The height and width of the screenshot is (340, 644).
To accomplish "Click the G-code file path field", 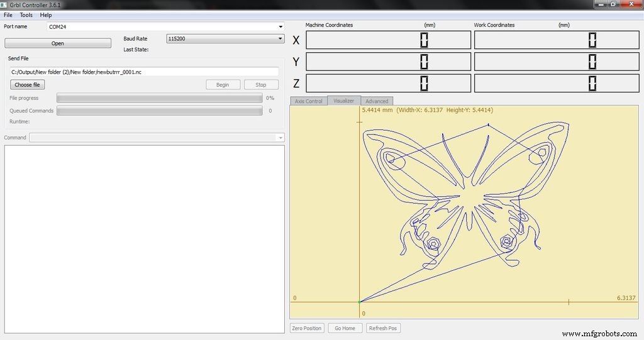I will pos(144,72).
